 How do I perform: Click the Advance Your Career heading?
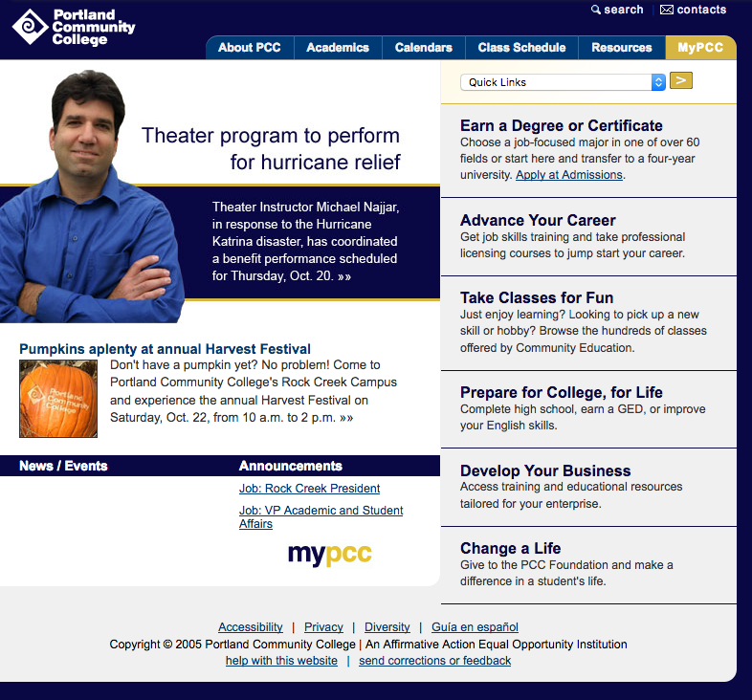click(x=538, y=220)
